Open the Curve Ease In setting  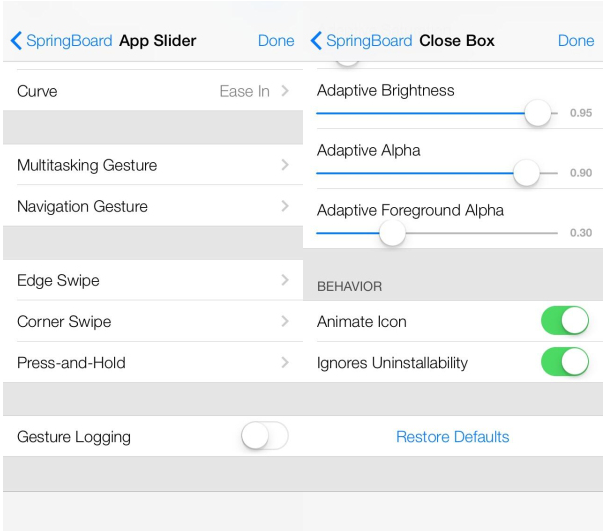[150, 91]
